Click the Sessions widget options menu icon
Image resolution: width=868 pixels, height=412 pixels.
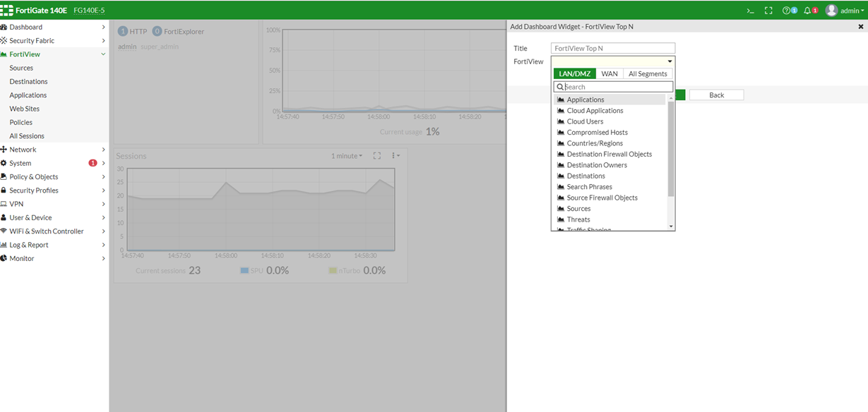(396, 156)
